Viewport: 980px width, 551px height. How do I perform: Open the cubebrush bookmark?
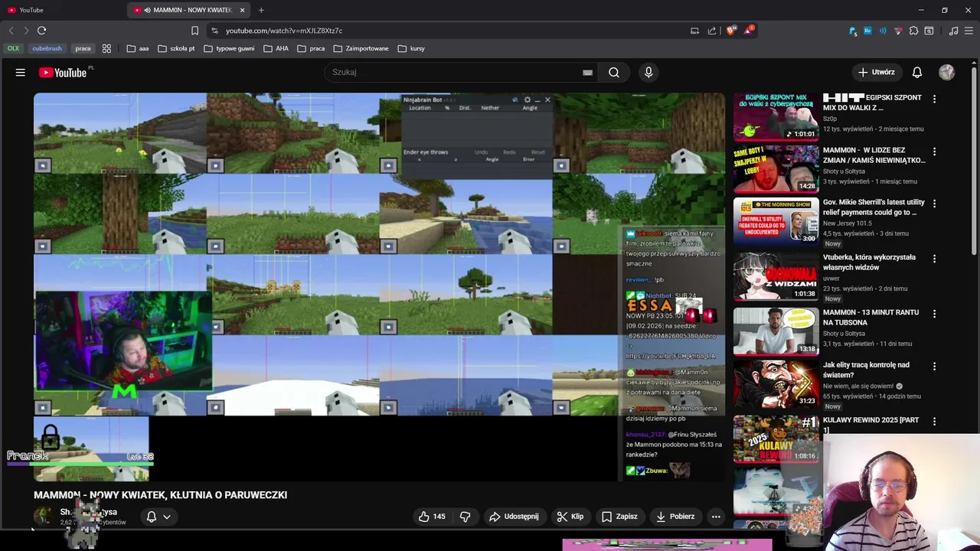click(x=47, y=48)
